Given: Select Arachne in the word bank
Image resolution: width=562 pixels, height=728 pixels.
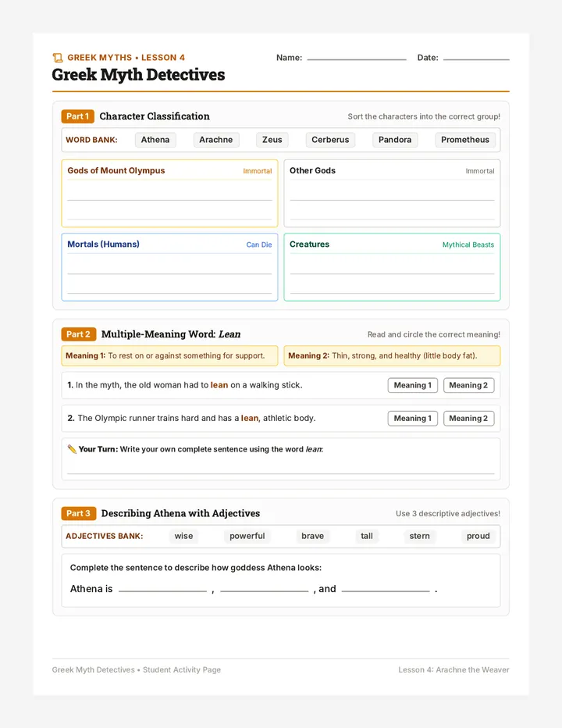Looking at the screenshot, I should coord(215,140).
